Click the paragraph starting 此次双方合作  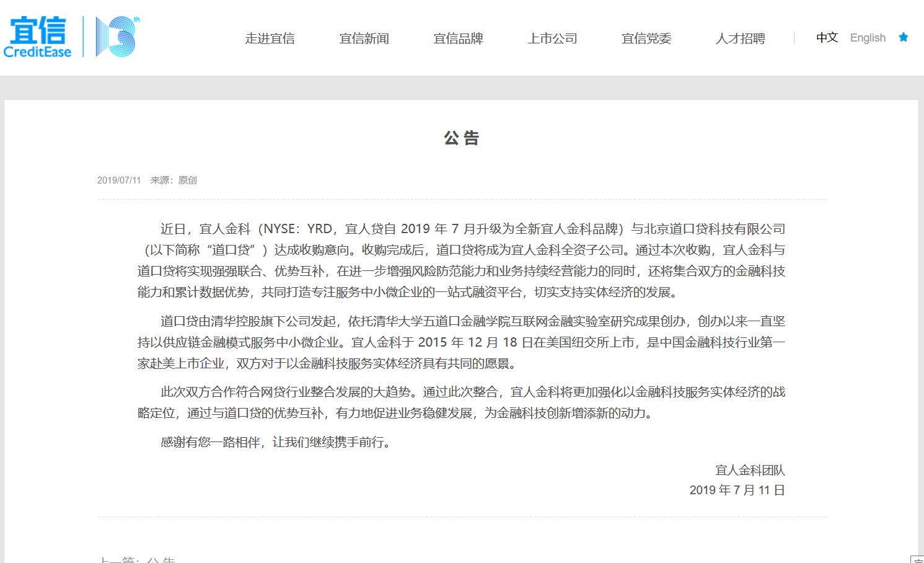coord(461,402)
